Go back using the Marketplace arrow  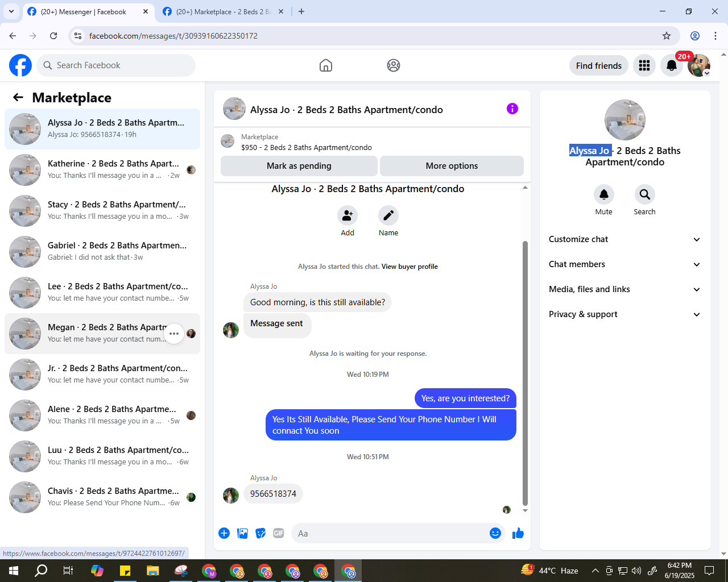coord(18,98)
